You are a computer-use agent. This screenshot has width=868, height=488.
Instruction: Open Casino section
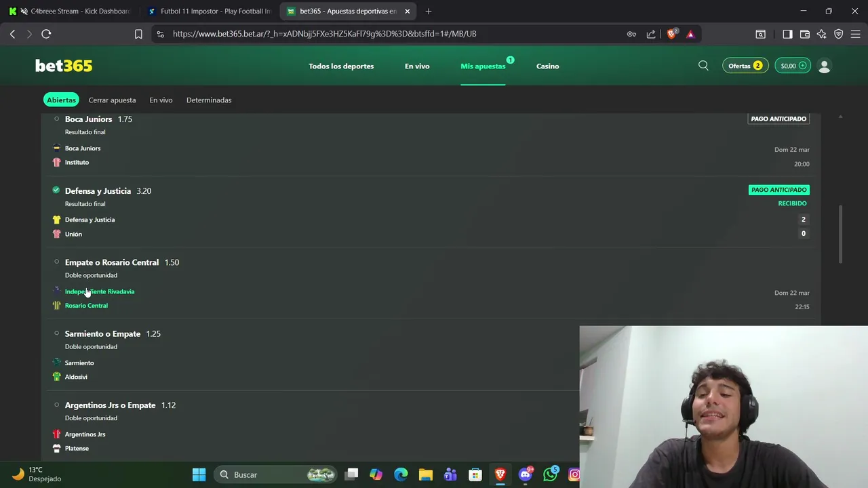point(548,66)
